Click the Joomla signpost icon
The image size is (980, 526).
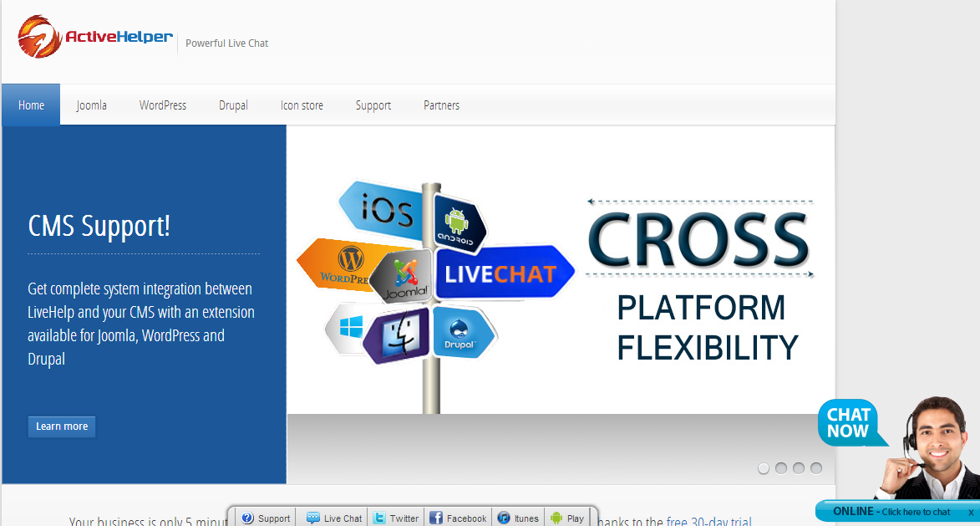click(x=403, y=276)
